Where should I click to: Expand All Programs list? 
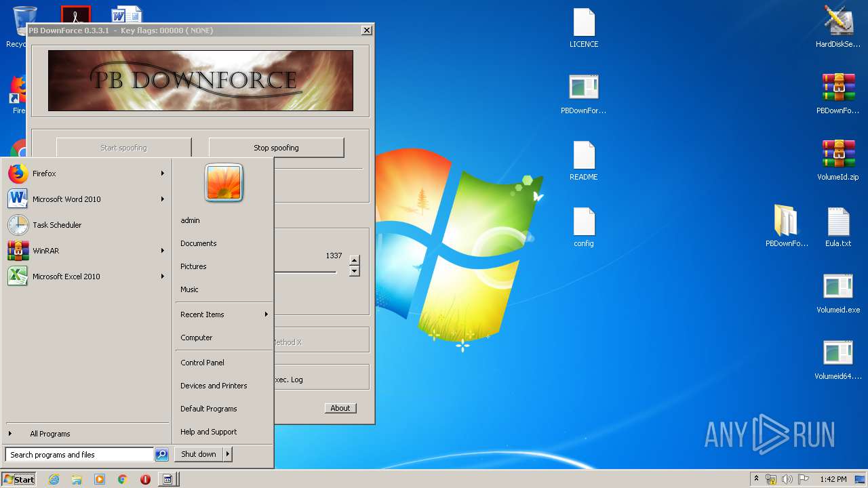point(86,434)
